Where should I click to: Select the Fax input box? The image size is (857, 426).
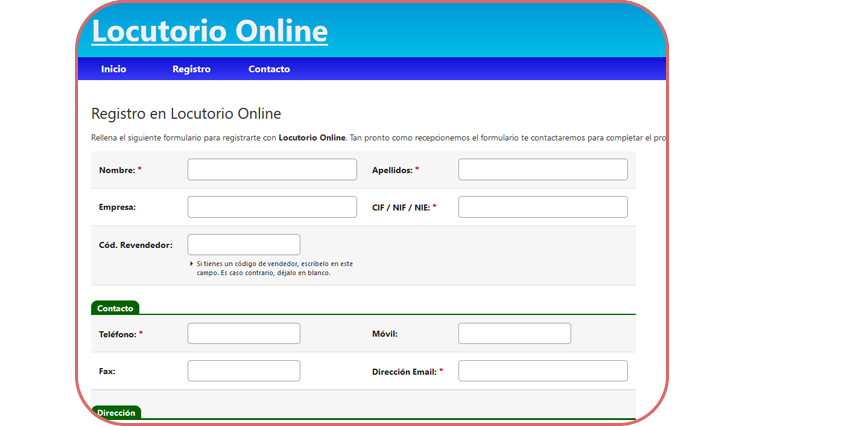(x=244, y=371)
